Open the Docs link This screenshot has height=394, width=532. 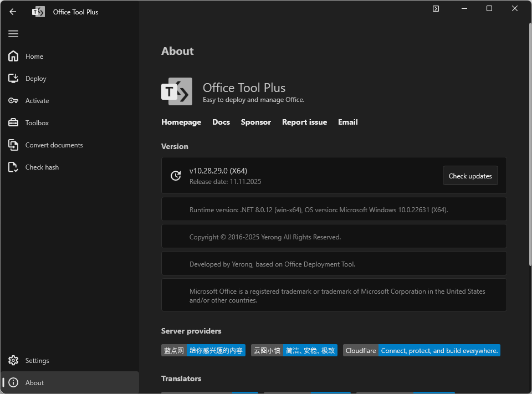click(x=221, y=122)
